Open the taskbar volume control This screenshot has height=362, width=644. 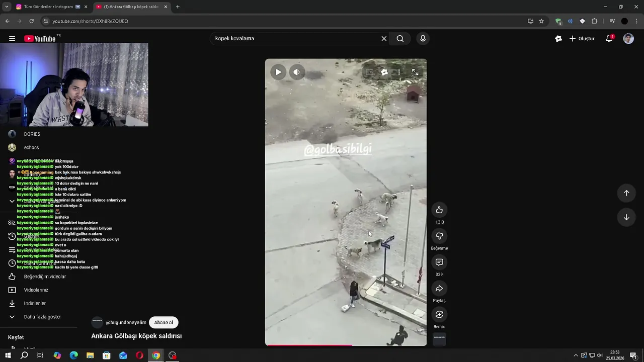(599, 355)
